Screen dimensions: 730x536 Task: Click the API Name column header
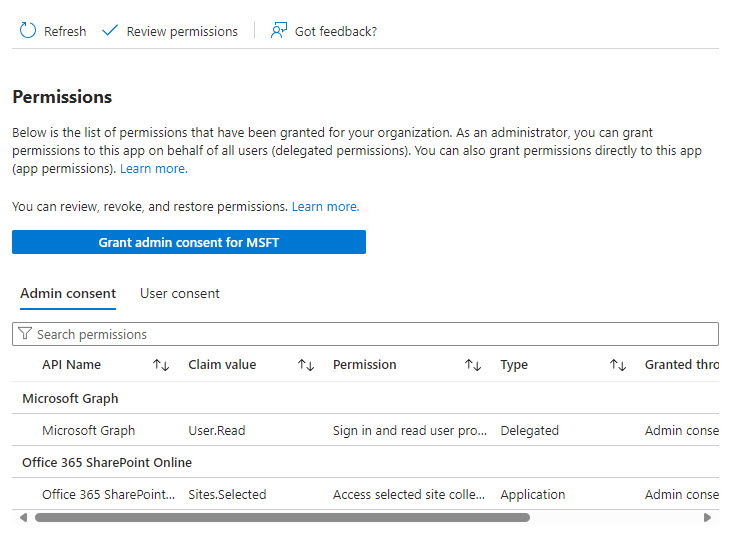click(71, 365)
